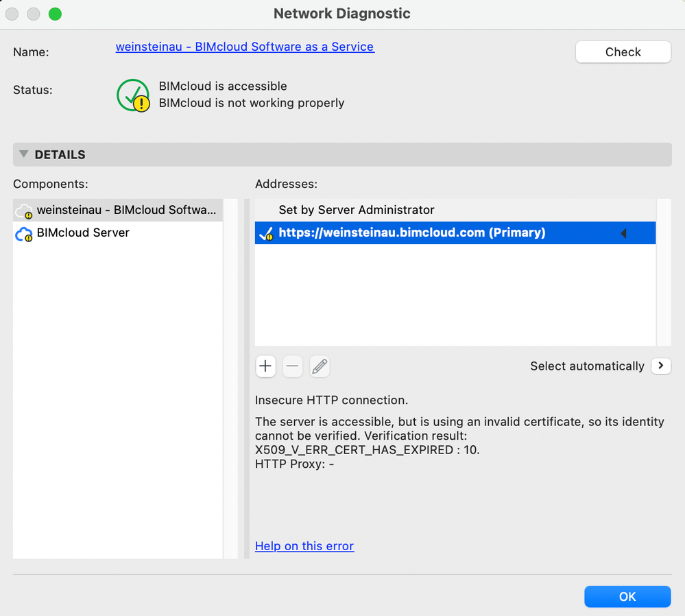685x616 pixels.
Task: Click 'BIMcloud is not working properly' status text
Action: pyautogui.click(x=252, y=103)
